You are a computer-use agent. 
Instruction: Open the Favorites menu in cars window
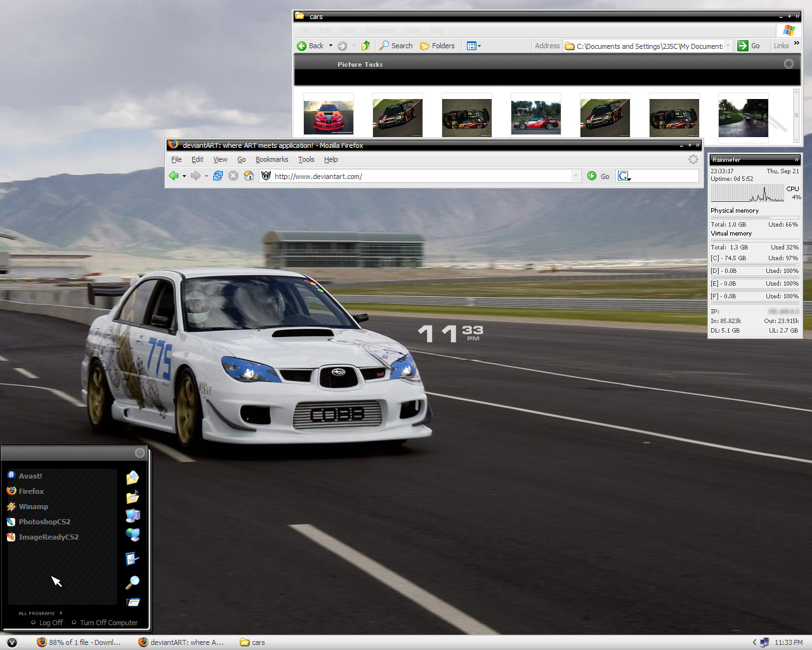pyautogui.click(x=379, y=30)
